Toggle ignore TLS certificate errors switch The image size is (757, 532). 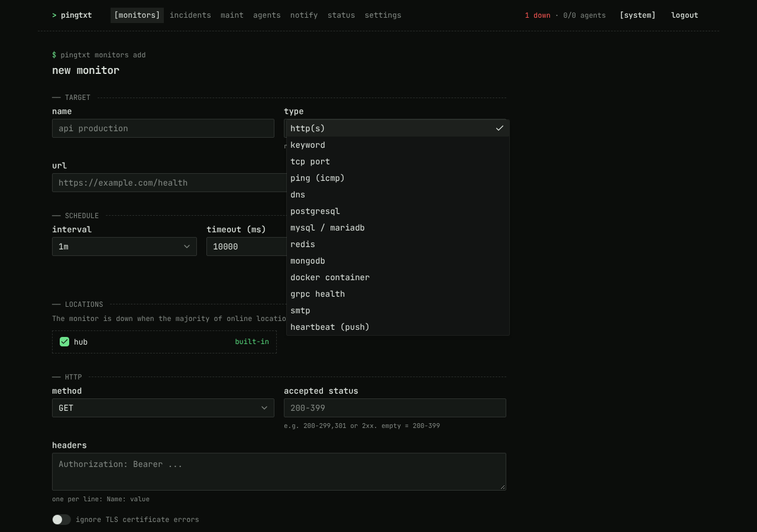[62, 520]
